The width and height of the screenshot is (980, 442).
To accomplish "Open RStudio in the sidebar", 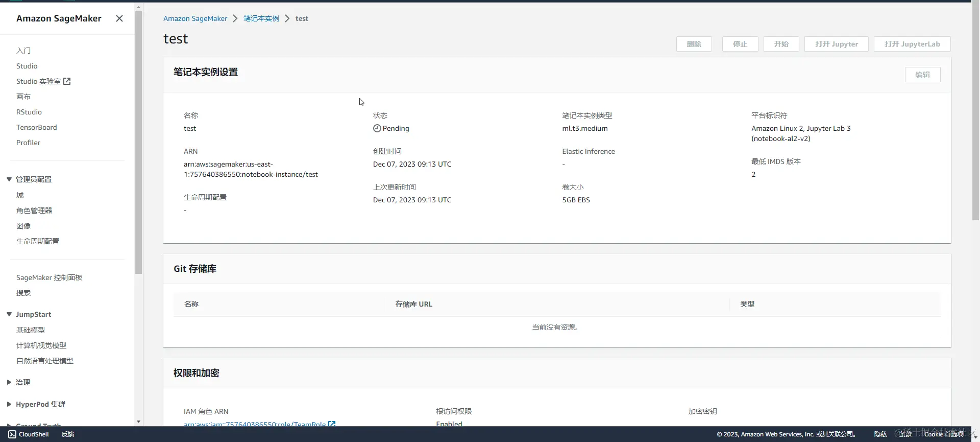I will pyautogui.click(x=29, y=112).
